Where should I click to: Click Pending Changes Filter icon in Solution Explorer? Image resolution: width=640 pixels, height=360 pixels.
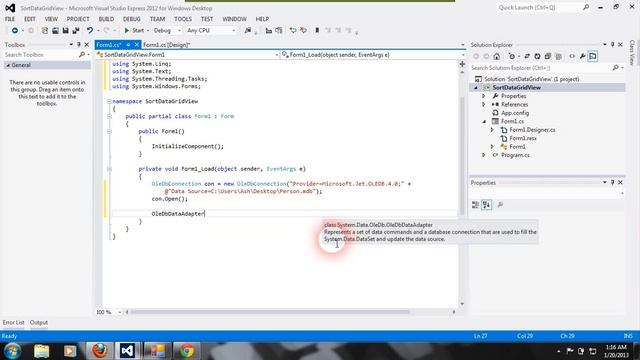pyautogui.click(x=512, y=56)
